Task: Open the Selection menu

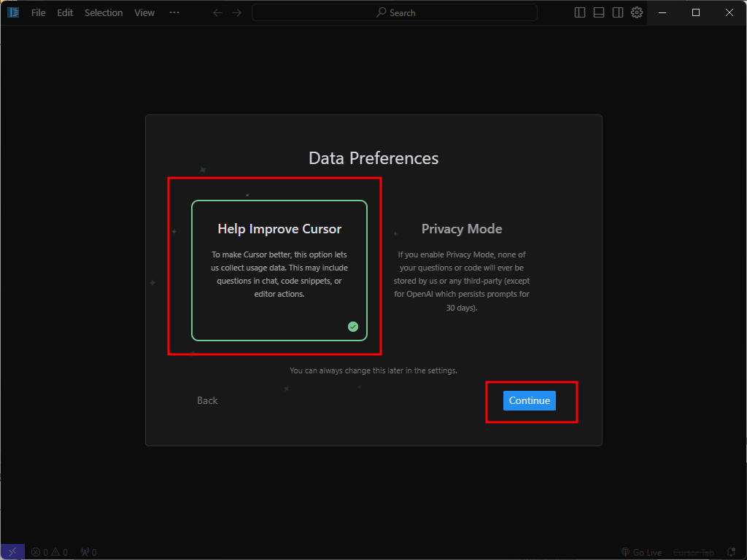Action: (104, 13)
